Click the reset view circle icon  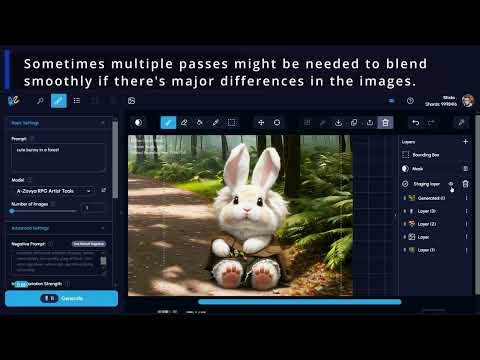(x=277, y=123)
